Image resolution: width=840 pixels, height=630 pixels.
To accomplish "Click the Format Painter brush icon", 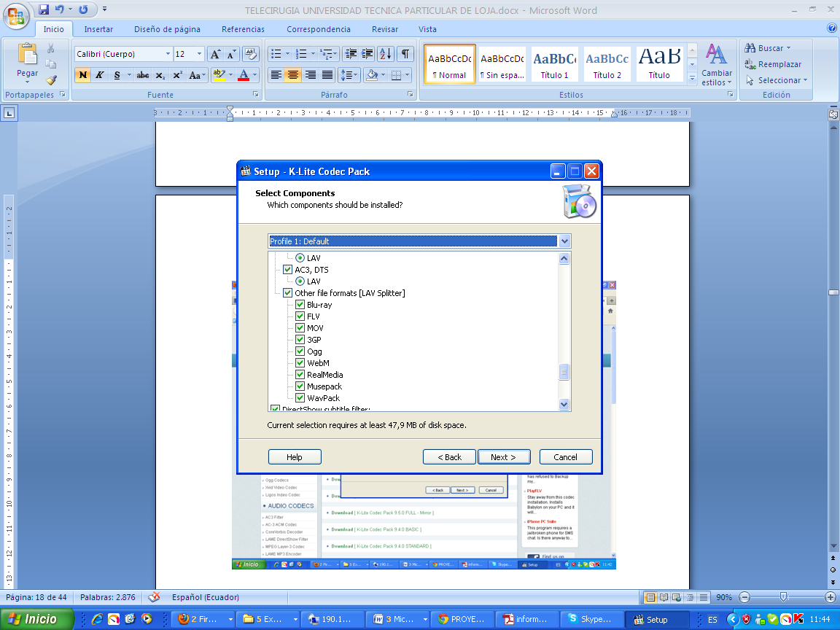I will pyautogui.click(x=51, y=80).
